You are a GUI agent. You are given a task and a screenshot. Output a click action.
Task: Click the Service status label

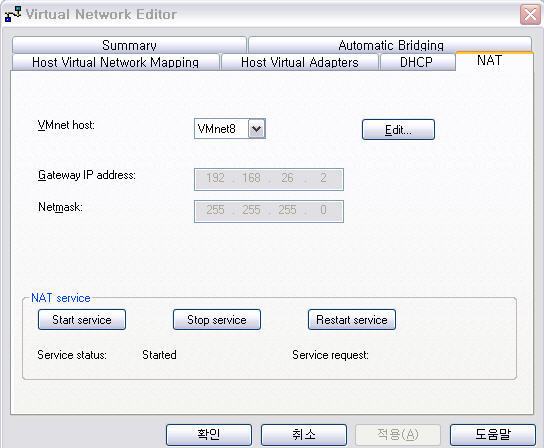72,355
